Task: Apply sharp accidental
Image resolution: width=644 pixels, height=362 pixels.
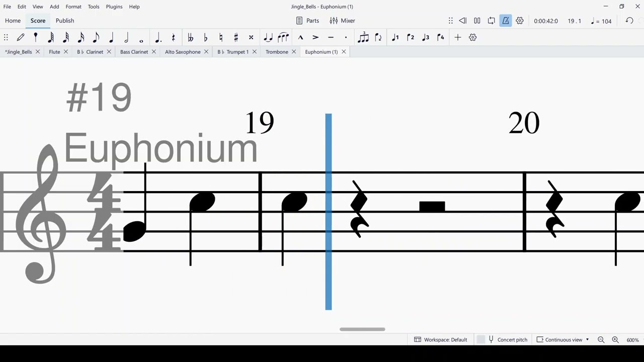Action: pos(235,37)
